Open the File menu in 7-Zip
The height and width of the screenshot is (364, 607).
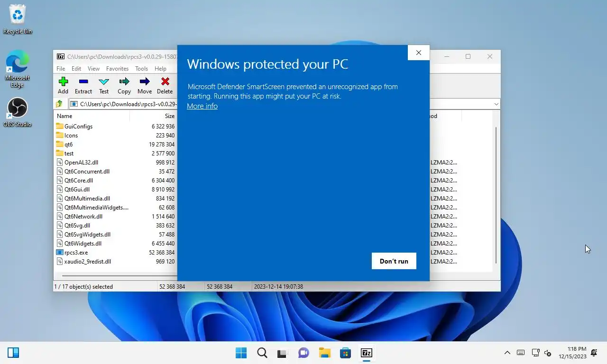[61, 69]
